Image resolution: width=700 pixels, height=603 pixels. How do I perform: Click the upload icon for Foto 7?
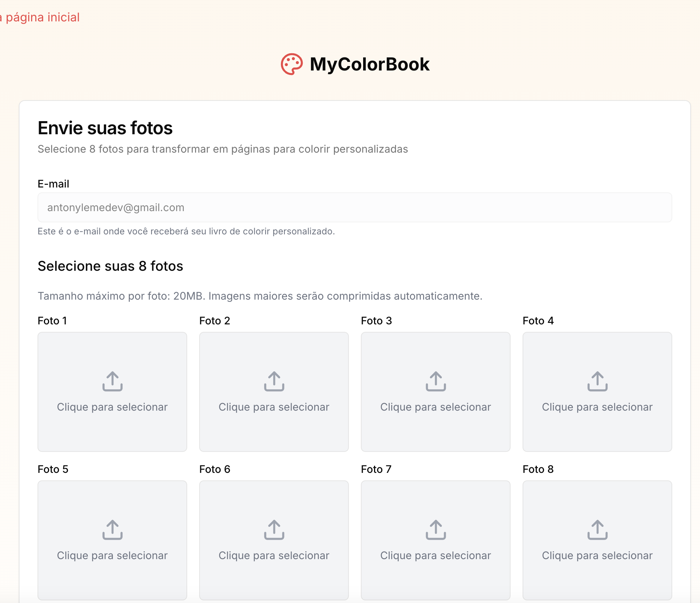436,529
